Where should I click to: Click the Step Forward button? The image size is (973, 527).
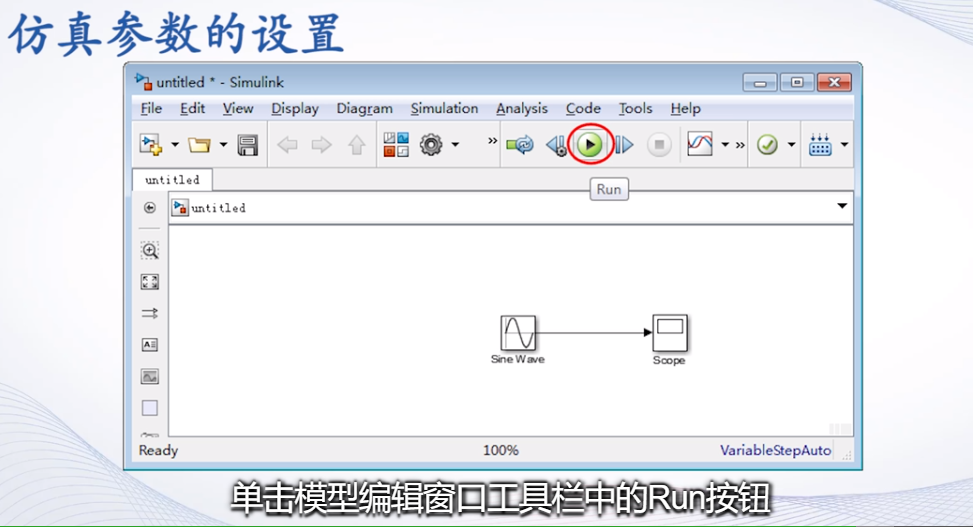pos(624,145)
